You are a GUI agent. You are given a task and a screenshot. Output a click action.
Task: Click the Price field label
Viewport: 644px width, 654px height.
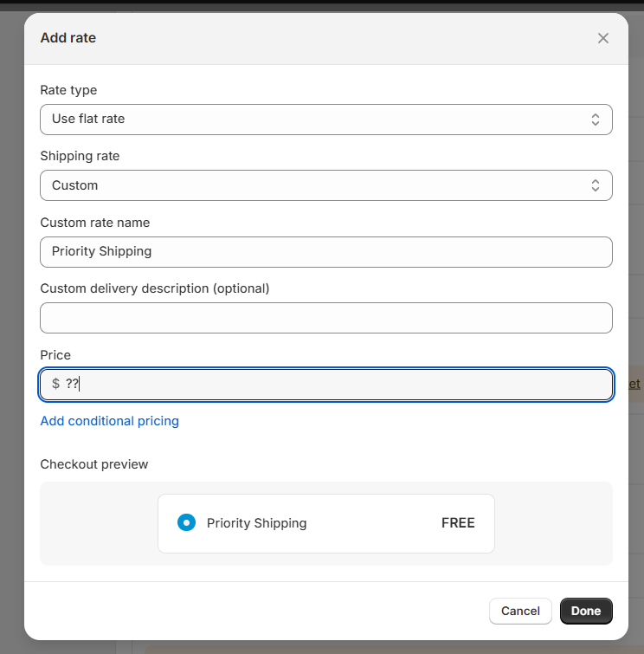[x=55, y=355]
